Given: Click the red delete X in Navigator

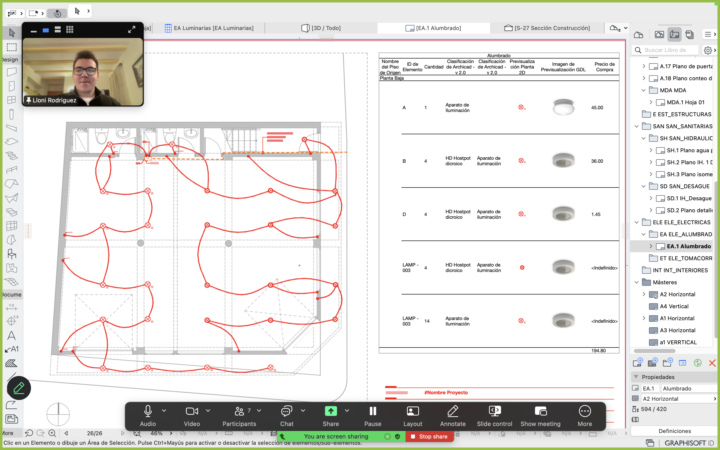Looking at the screenshot, I should 712,363.
